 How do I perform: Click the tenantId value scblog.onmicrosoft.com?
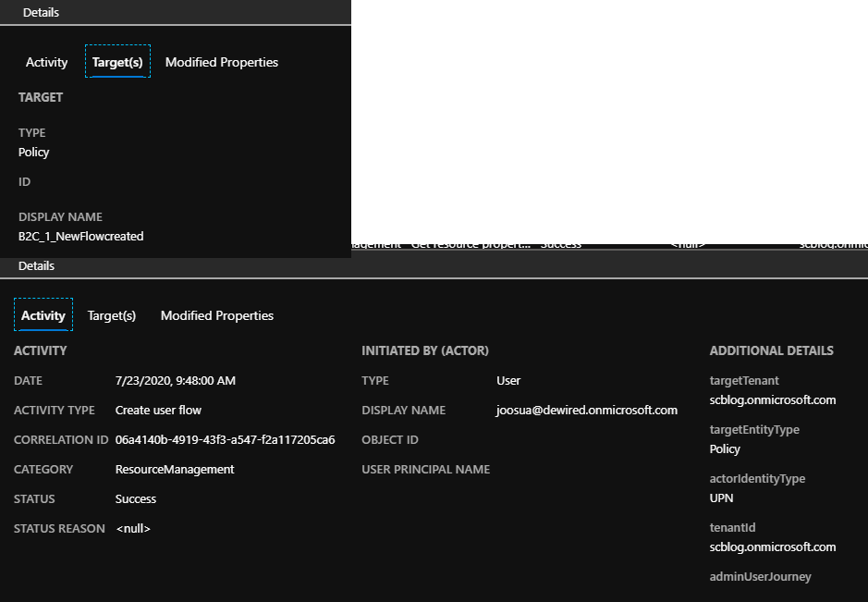[x=773, y=547]
